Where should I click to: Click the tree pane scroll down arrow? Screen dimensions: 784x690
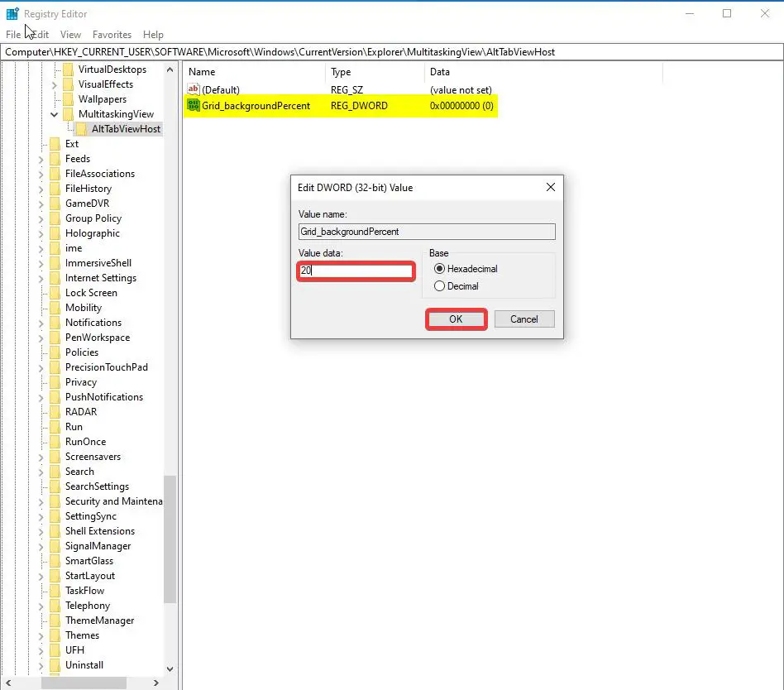[x=170, y=669]
